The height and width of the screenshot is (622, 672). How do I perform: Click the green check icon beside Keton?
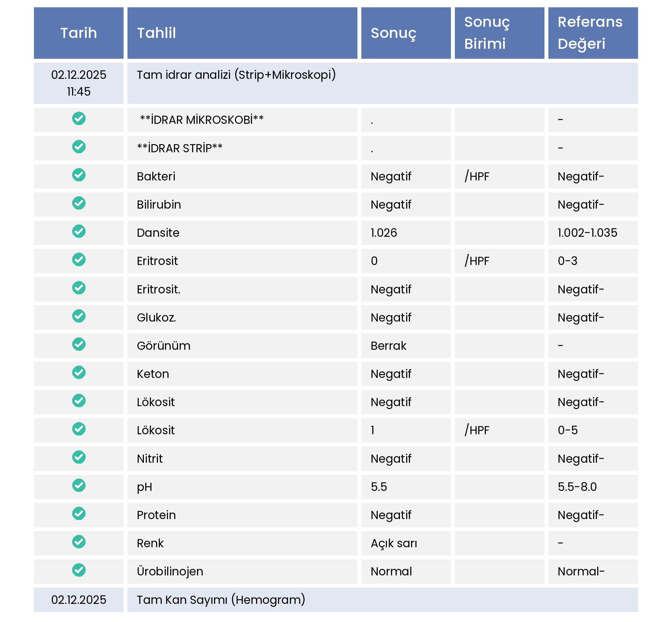[79, 372]
